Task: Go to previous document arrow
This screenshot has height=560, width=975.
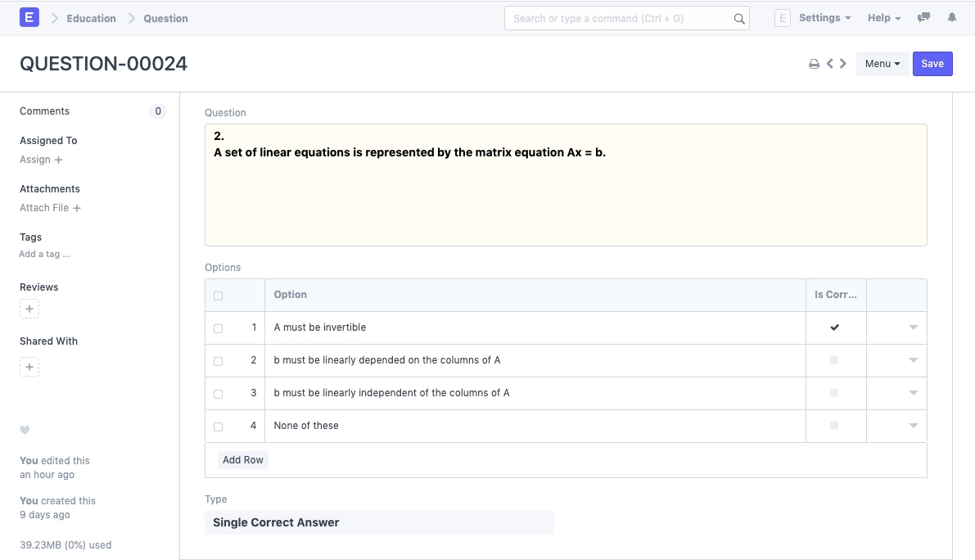Action: (830, 64)
